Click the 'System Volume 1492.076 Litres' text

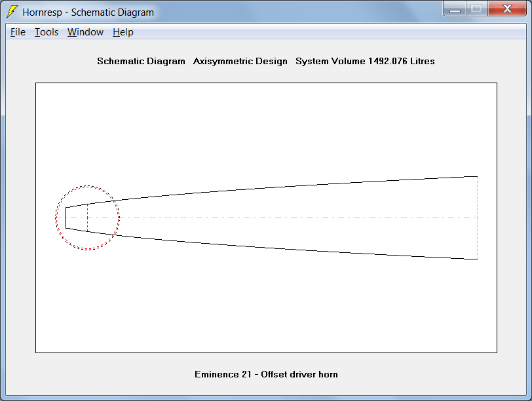pos(365,61)
